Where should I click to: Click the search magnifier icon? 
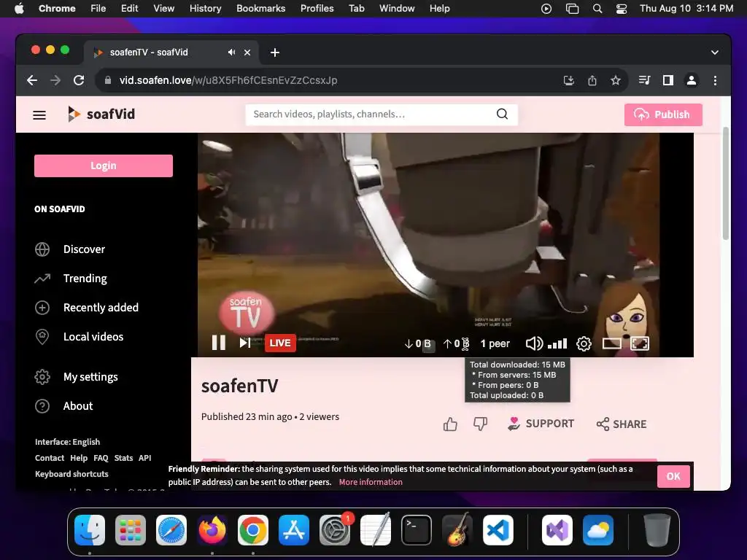(x=502, y=114)
